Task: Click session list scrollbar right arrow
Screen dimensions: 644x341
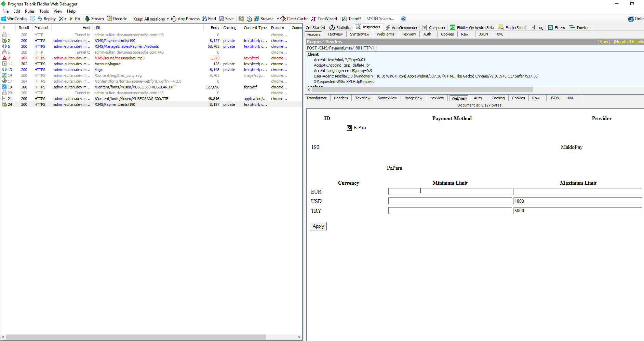Action: tap(299, 337)
